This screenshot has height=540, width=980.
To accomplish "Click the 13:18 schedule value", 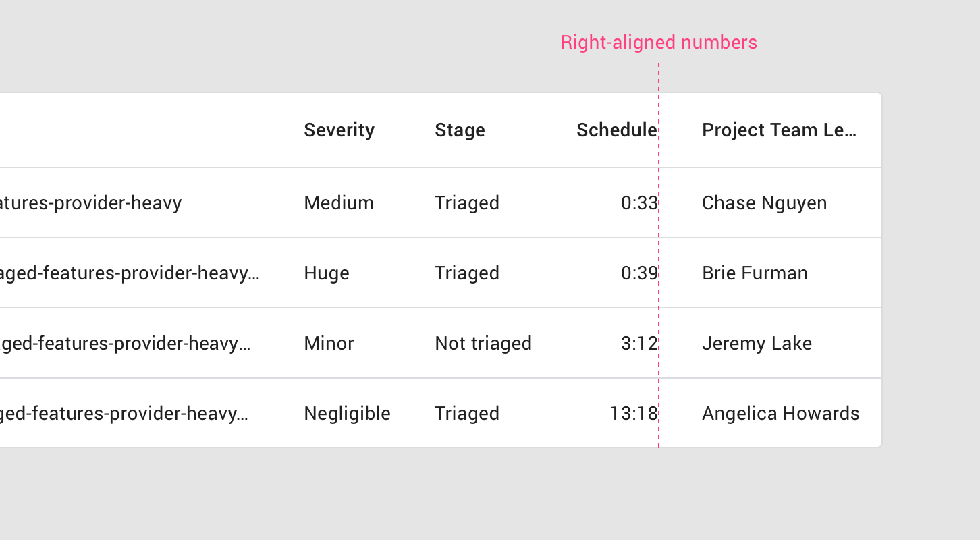I will pos(633,414).
